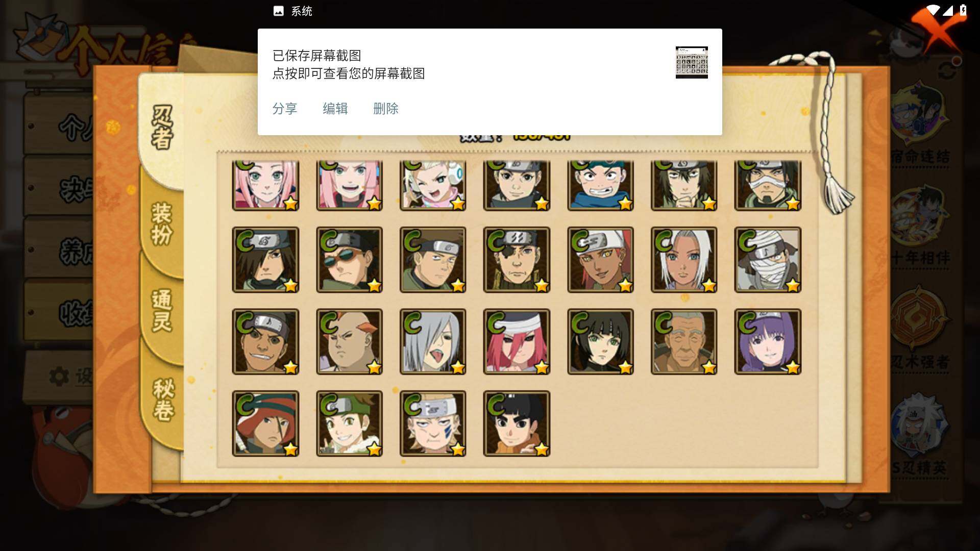980x551 pixels.
Task: Switch to the 通灵 tab
Action: [162, 310]
